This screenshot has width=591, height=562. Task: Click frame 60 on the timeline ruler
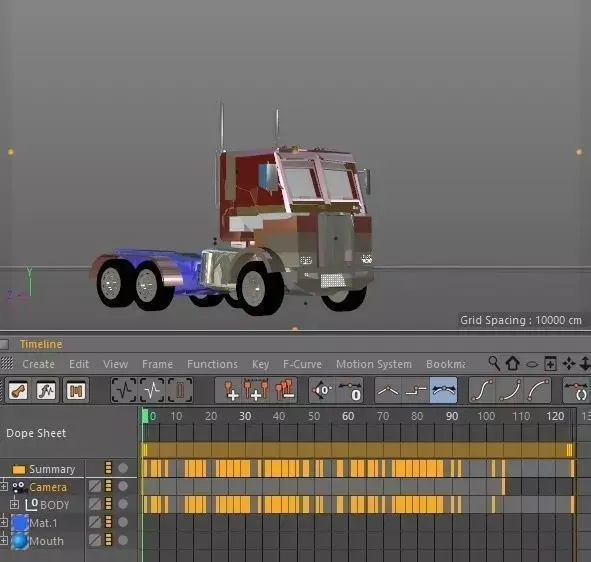348,416
